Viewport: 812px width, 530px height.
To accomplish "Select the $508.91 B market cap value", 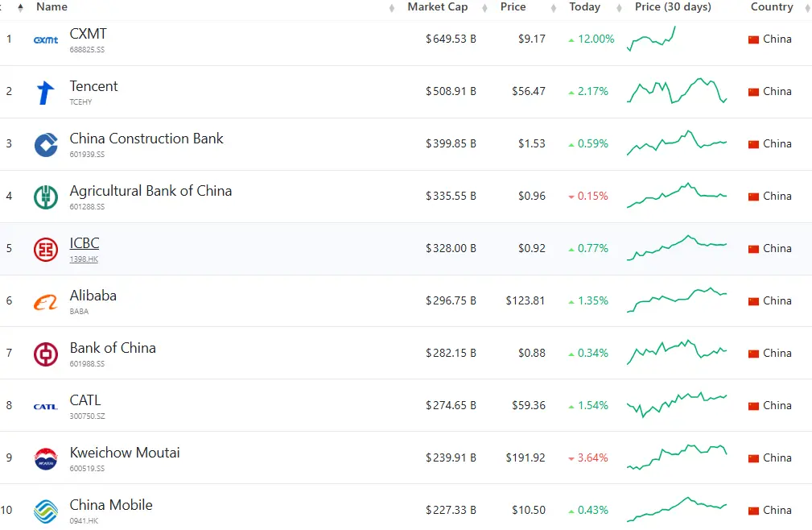I will coord(451,91).
